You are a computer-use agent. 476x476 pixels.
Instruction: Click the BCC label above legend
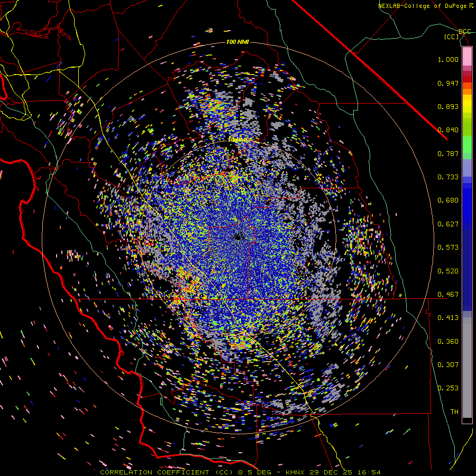tap(465, 32)
